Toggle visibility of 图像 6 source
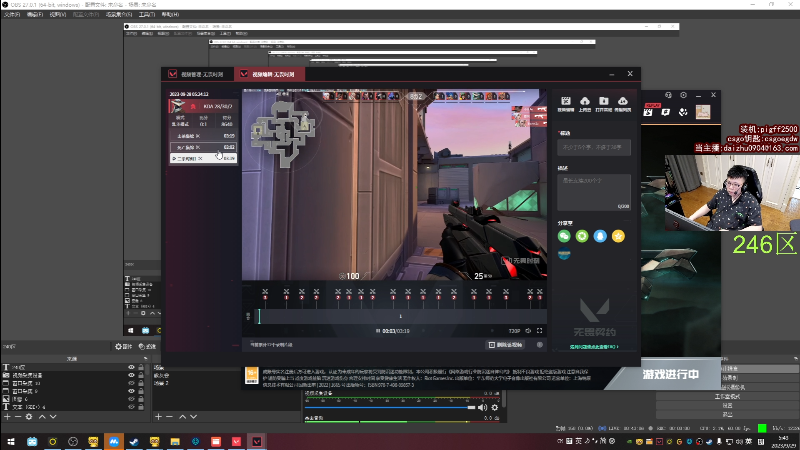 click(131, 399)
